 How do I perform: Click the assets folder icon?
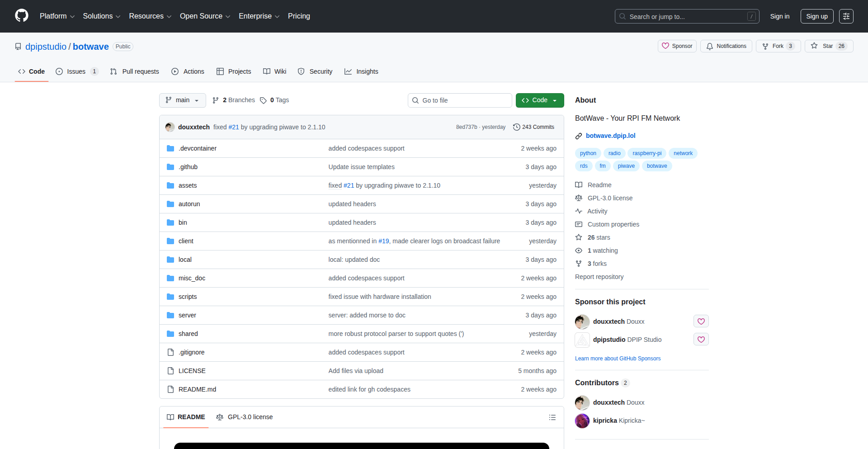click(170, 185)
